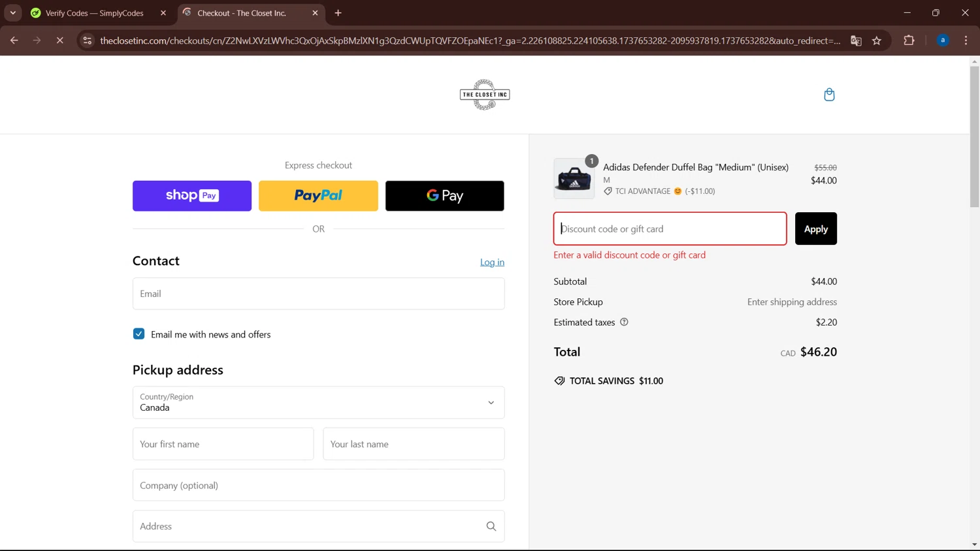Open the shopping bag cart icon
This screenshot has height=551, width=980.
tap(829, 95)
